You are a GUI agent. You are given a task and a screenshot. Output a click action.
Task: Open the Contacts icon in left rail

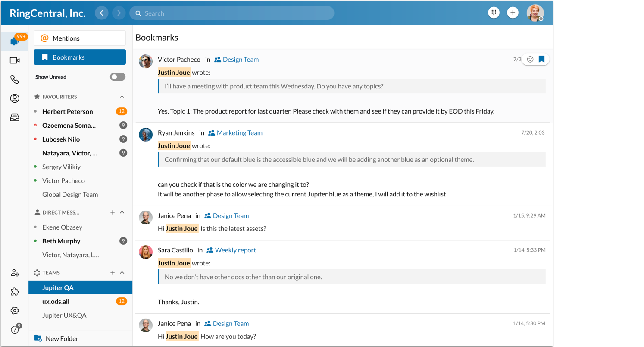tap(15, 98)
